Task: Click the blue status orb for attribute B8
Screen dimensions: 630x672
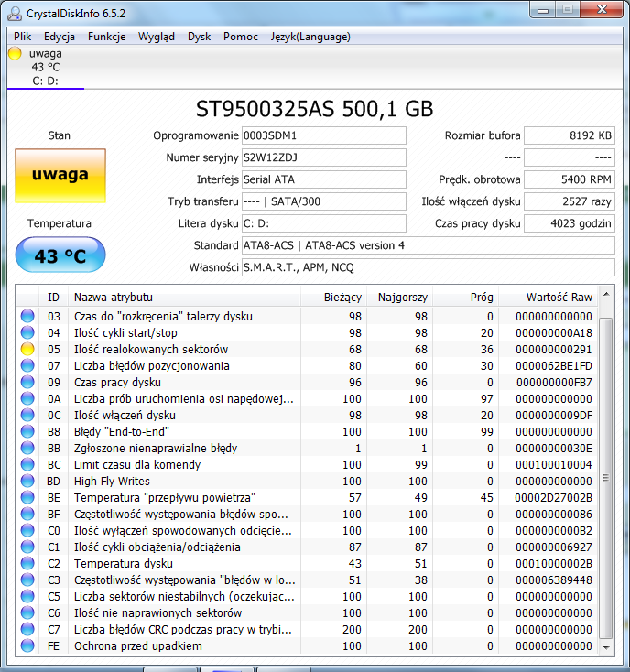Action: 27,431
